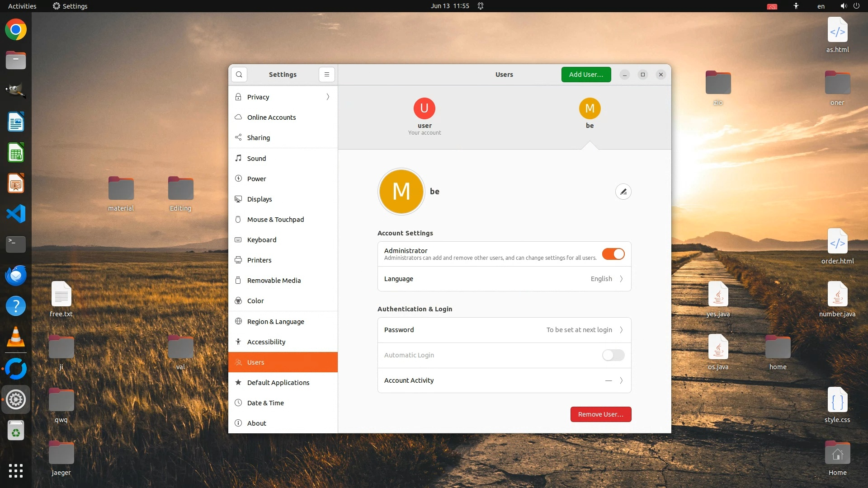
Task: Click the large M avatar picture
Action: (401, 192)
